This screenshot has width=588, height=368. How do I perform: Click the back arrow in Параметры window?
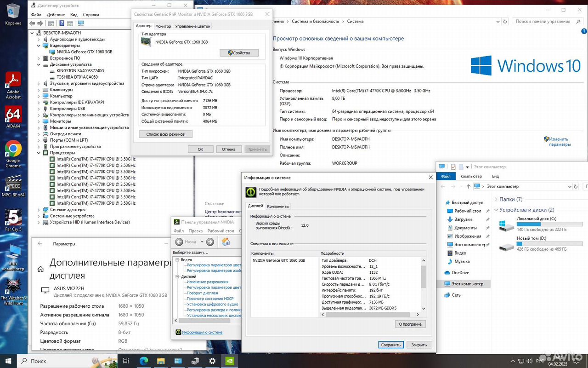pos(40,244)
